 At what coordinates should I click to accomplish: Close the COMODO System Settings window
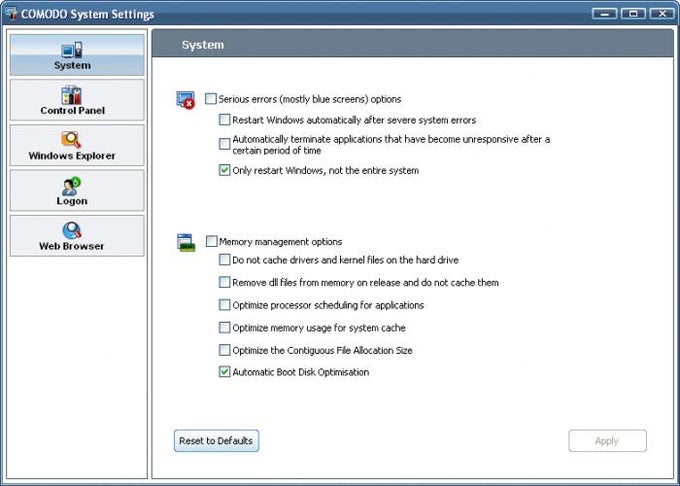click(662, 14)
